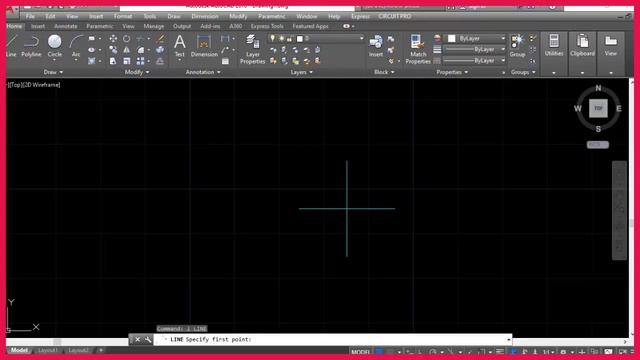Select the Stretch tool

113,61
